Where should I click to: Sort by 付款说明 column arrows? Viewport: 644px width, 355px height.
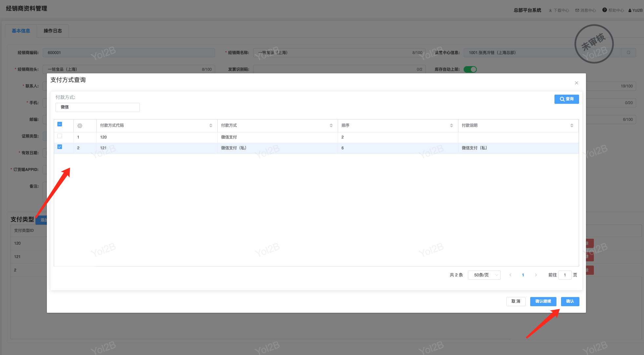(x=572, y=125)
